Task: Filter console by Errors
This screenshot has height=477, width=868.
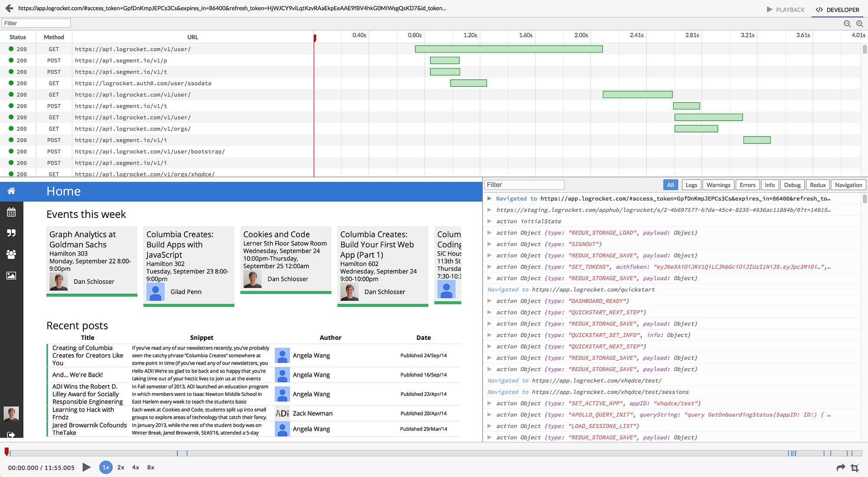Action: point(747,185)
